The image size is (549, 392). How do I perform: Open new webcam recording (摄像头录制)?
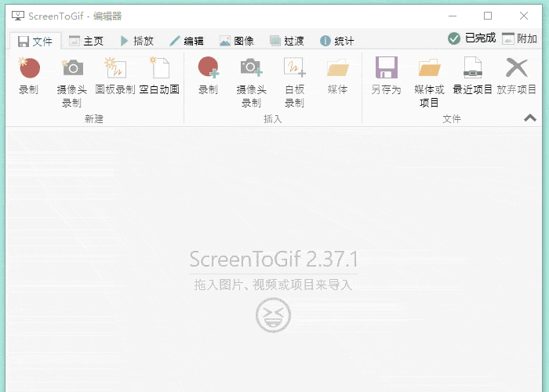pos(72,82)
